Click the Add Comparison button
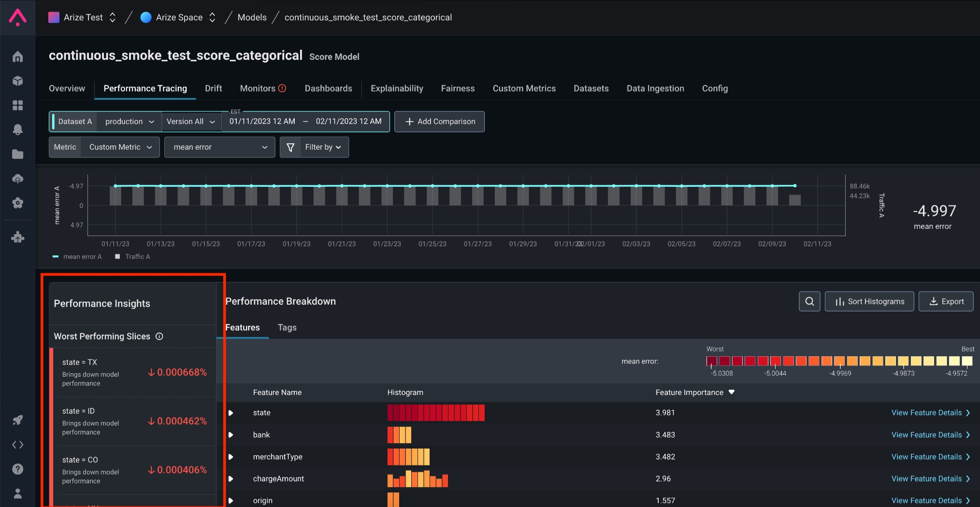 pyautogui.click(x=439, y=122)
